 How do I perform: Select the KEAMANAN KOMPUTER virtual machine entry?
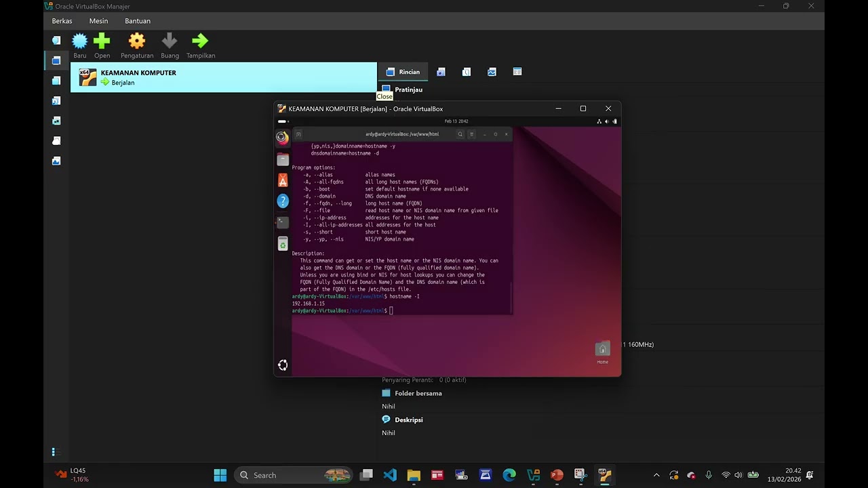[224, 77]
